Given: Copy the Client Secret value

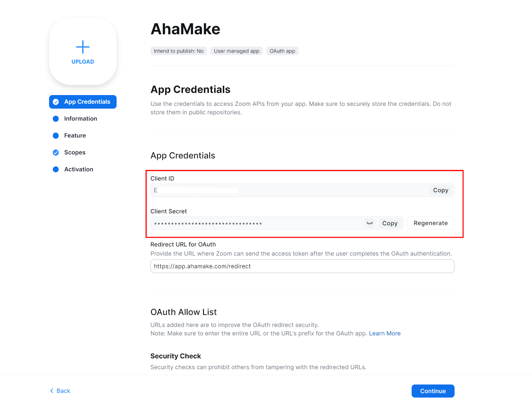Looking at the screenshot, I should click(390, 223).
